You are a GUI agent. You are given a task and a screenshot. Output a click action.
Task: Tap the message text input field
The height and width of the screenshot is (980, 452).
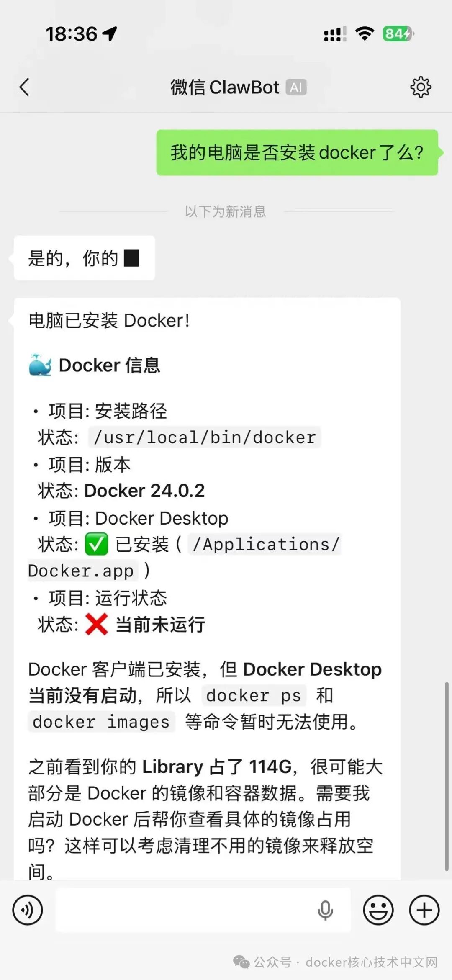[184, 910]
